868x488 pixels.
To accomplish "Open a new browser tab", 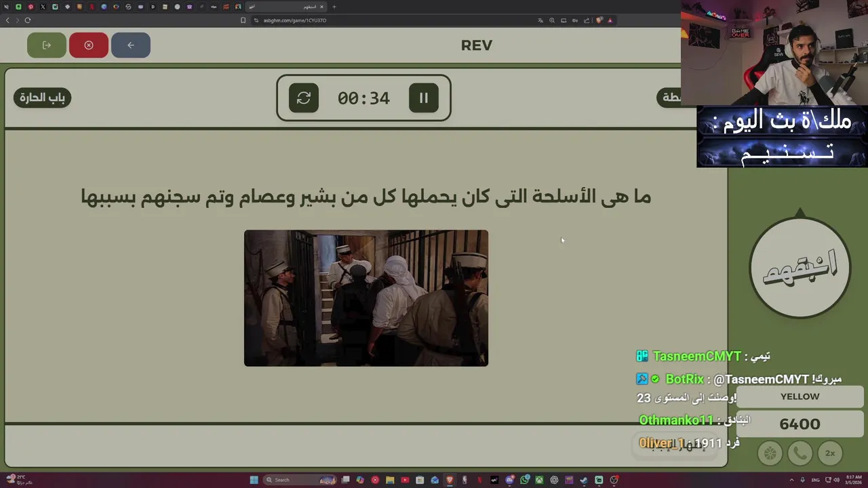I will click(x=334, y=7).
